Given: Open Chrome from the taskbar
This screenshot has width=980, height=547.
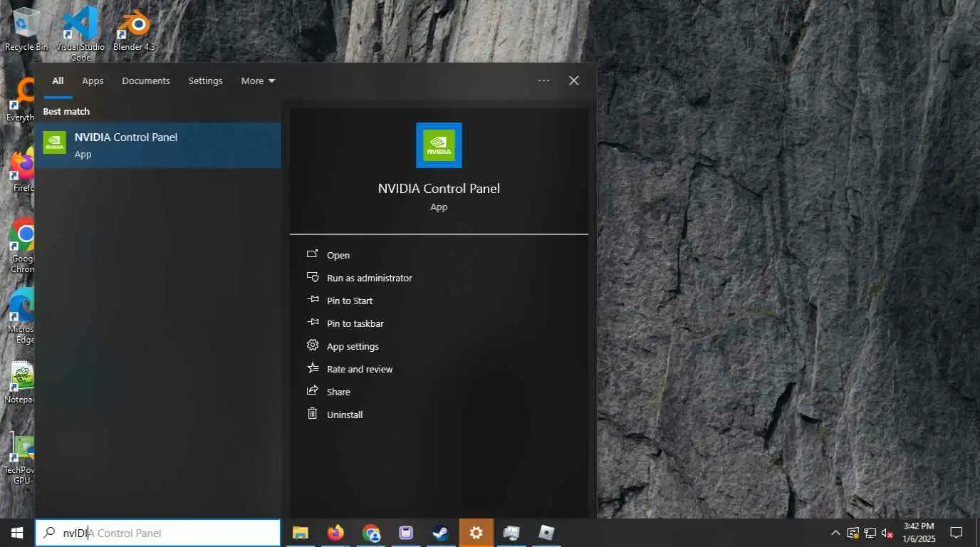Looking at the screenshot, I should click(371, 533).
